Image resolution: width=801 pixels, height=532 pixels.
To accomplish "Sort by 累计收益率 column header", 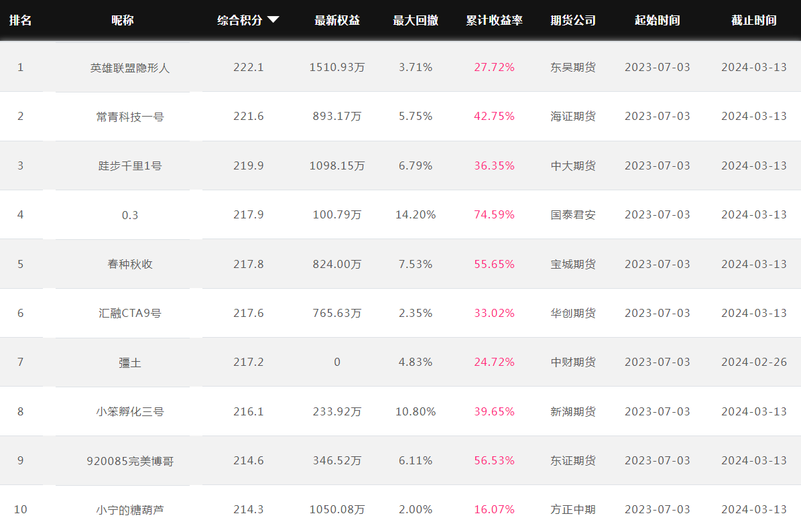I will [495, 20].
